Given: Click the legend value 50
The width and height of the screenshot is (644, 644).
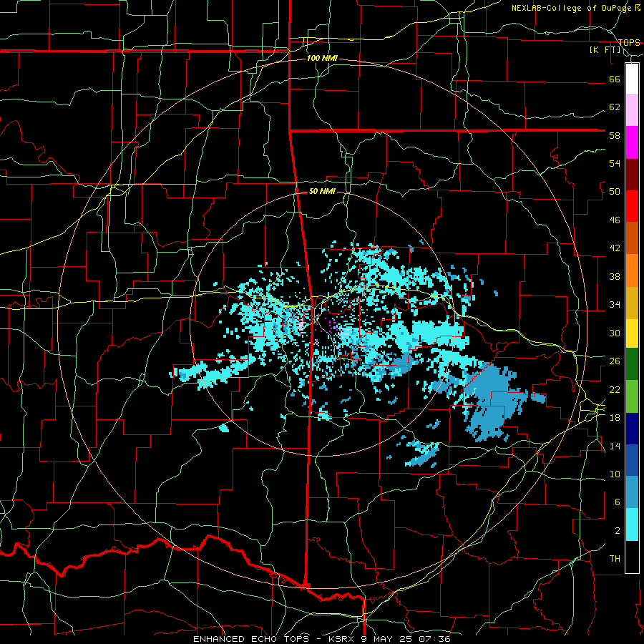Looking at the screenshot, I should 615,192.
